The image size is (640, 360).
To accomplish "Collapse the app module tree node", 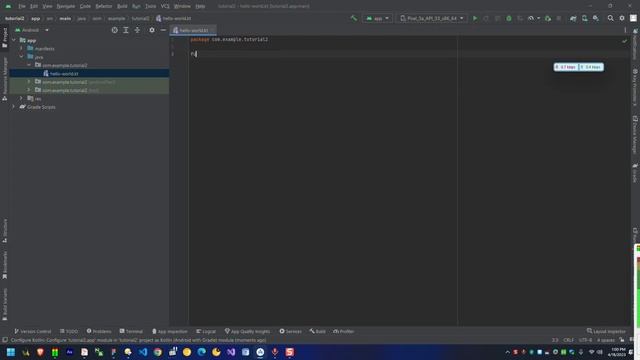I will pyautogui.click(x=14, y=40).
